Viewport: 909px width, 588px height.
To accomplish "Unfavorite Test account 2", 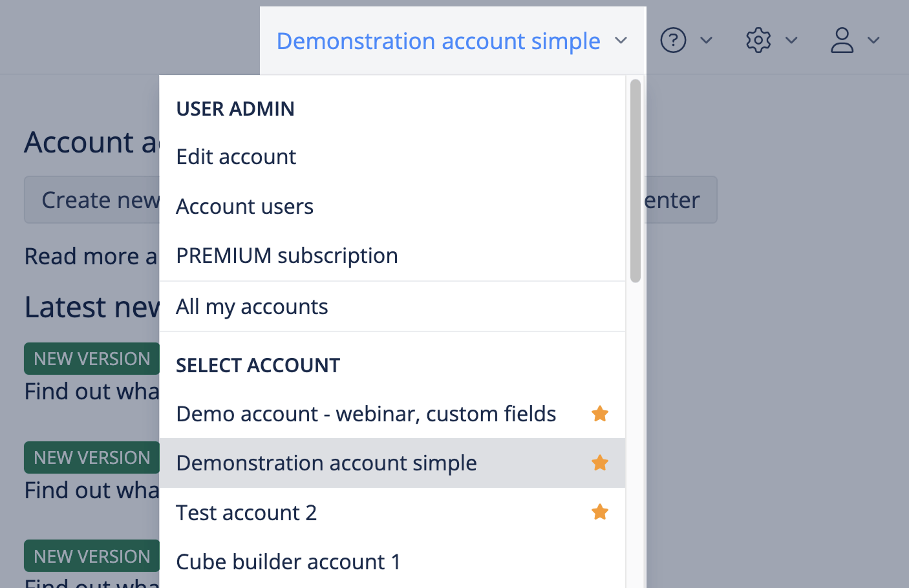I will click(599, 512).
